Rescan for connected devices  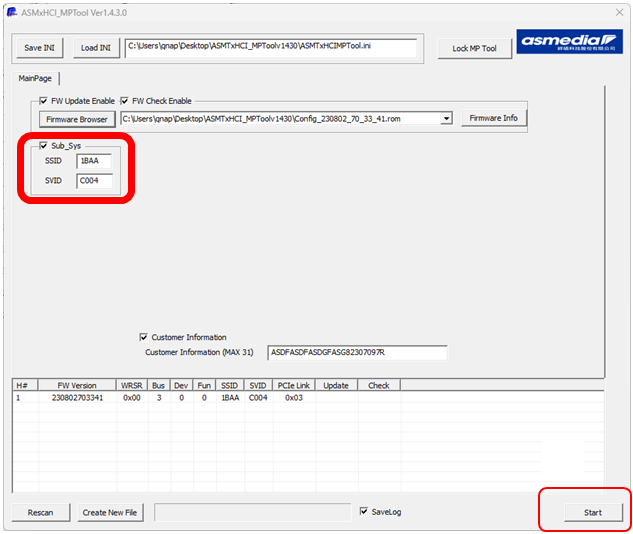[x=40, y=513]
